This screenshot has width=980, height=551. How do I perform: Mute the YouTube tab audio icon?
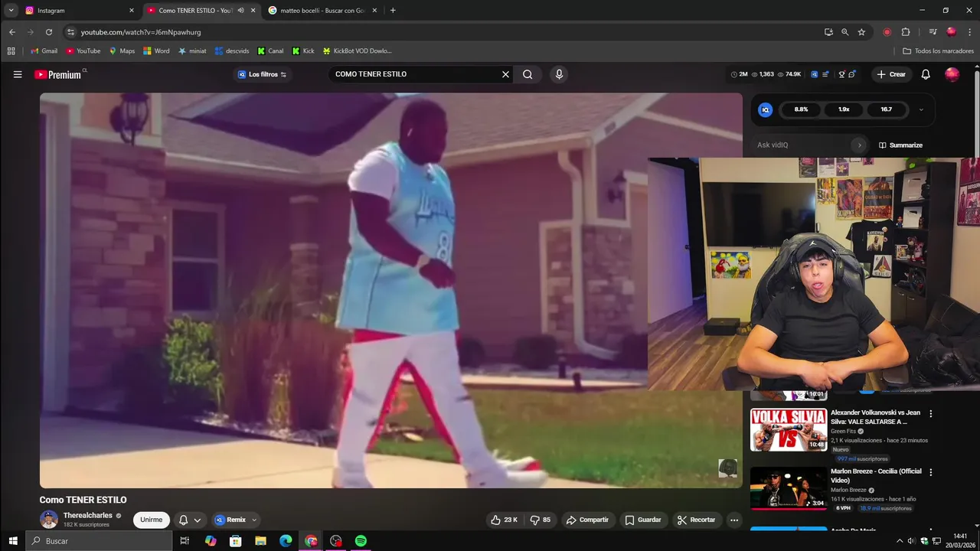pos(241,11)
